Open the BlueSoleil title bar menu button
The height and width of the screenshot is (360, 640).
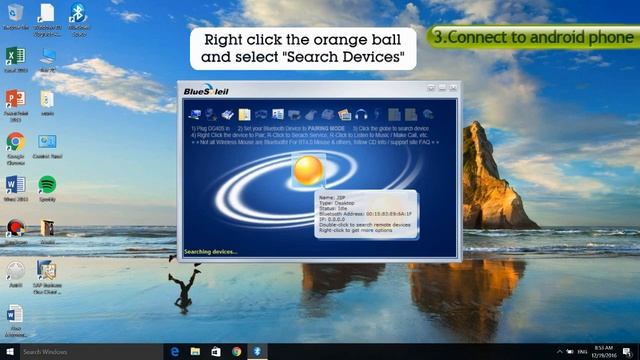tap(431, 88)
